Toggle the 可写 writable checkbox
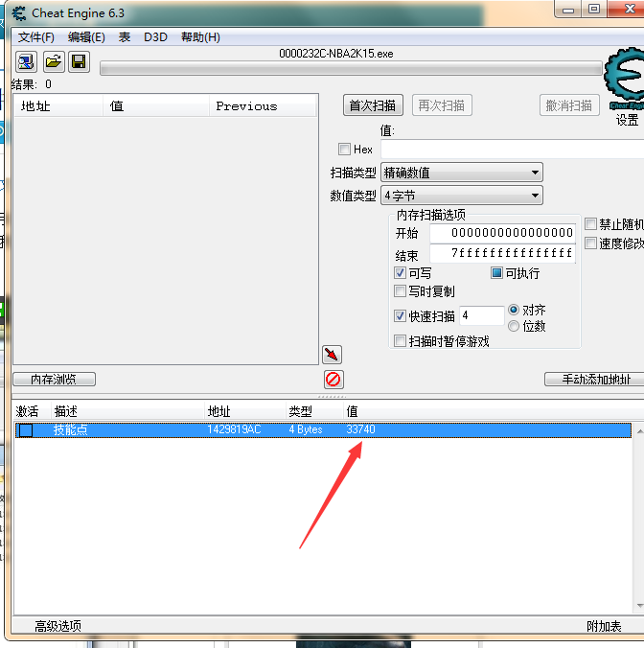This screenshot has height=648, width=644. [x=400, y=273]
